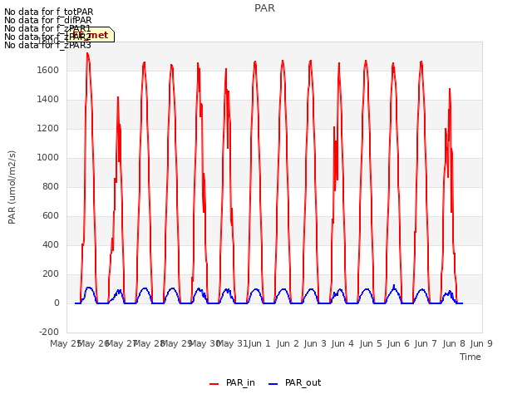Screen dimensions: 532x399
Task: Click the PAR chart title
Action: pyautogui.click(x=264, y=8)
